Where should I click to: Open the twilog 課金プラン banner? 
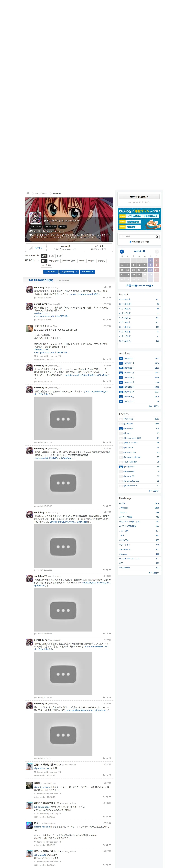[x=139, y=219]
